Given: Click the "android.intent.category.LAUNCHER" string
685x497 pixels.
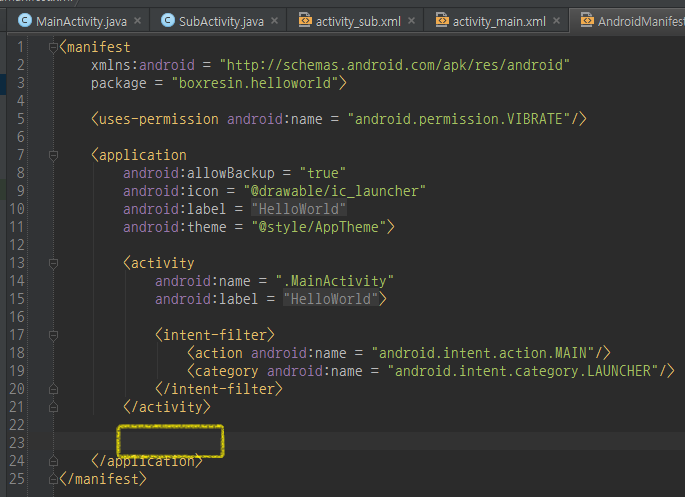Looking at the screenshot, I should pos(523,371).
